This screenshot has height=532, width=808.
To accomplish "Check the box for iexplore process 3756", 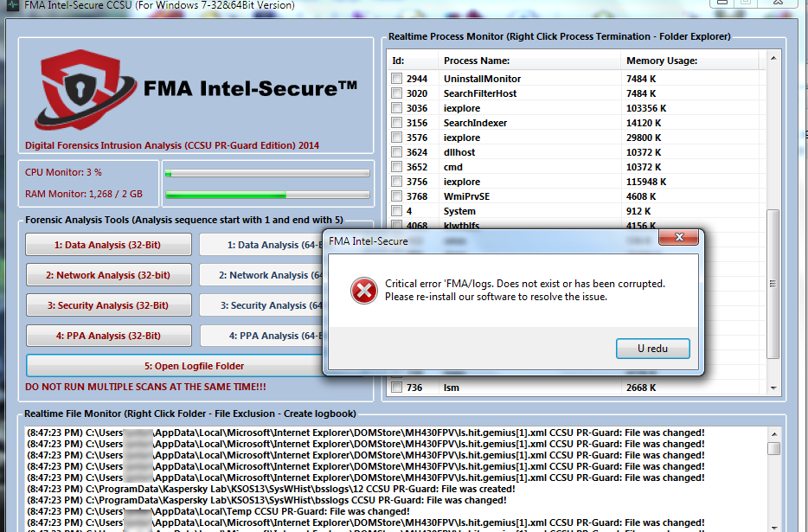I will (396, 182).
